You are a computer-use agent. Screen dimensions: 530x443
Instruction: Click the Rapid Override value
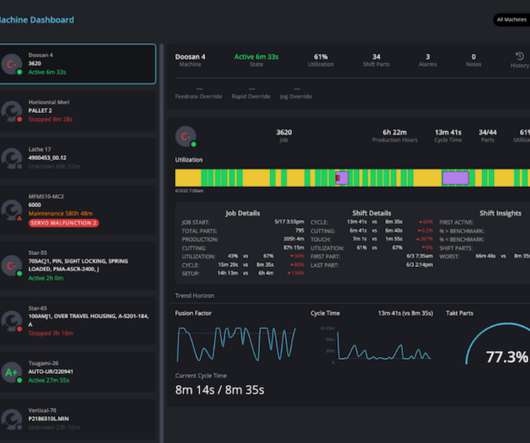[251, 89]
